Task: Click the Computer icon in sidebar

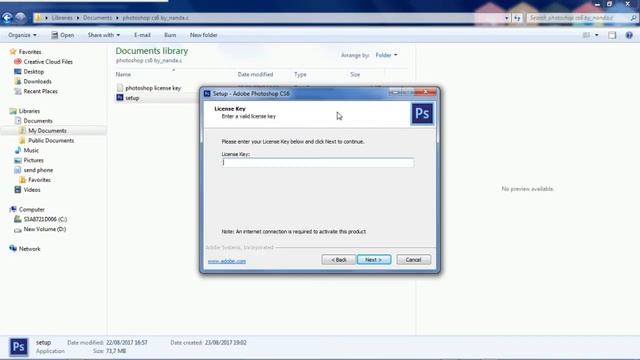Action: click(13, 209)
